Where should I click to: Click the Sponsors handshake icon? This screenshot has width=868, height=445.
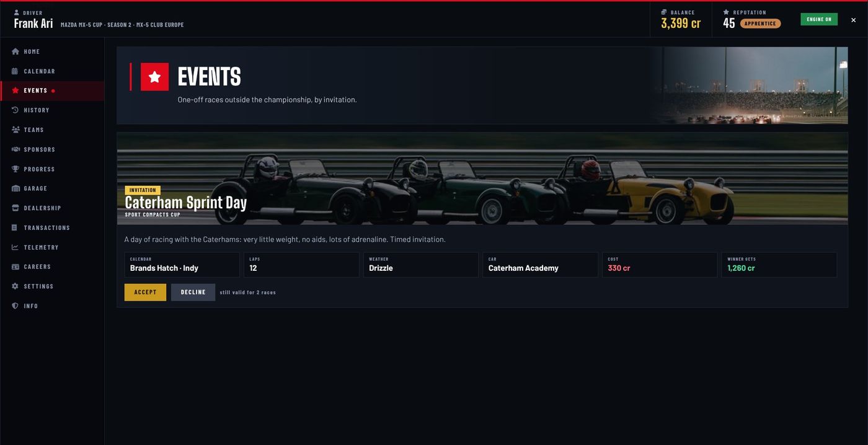(x=15, y=149)
